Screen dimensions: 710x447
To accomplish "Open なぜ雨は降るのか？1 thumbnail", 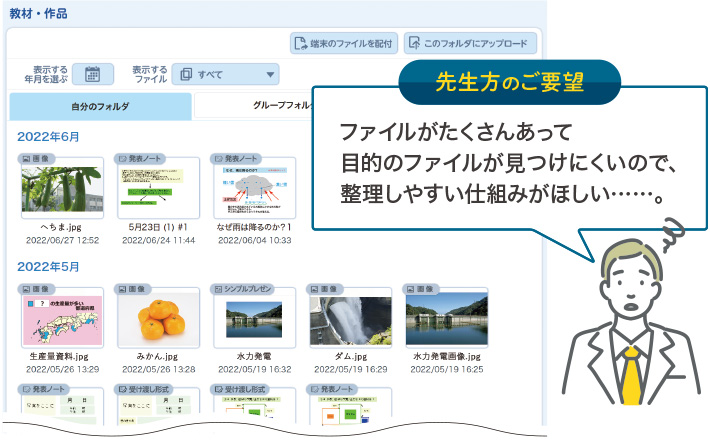I will coord(254,188).
